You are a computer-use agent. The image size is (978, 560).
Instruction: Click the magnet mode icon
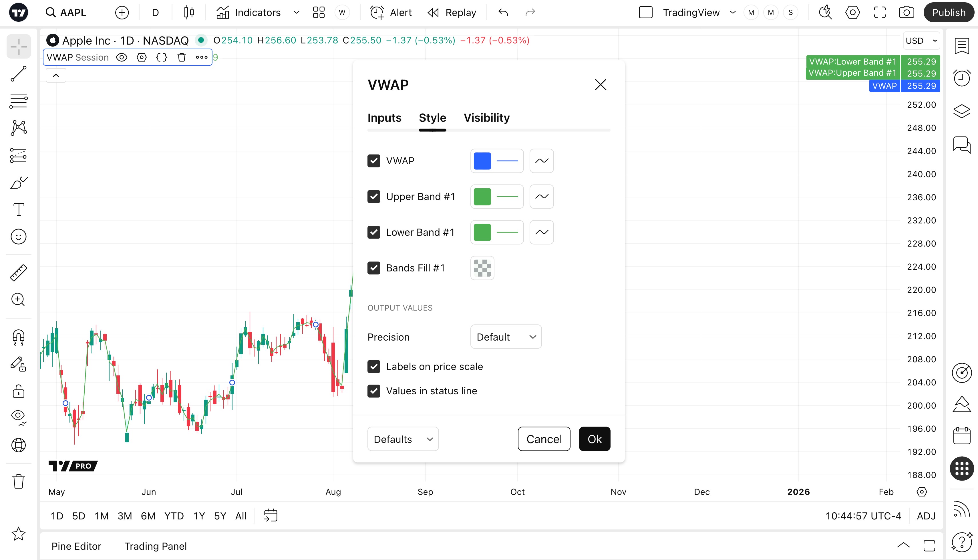coord(19,338)
